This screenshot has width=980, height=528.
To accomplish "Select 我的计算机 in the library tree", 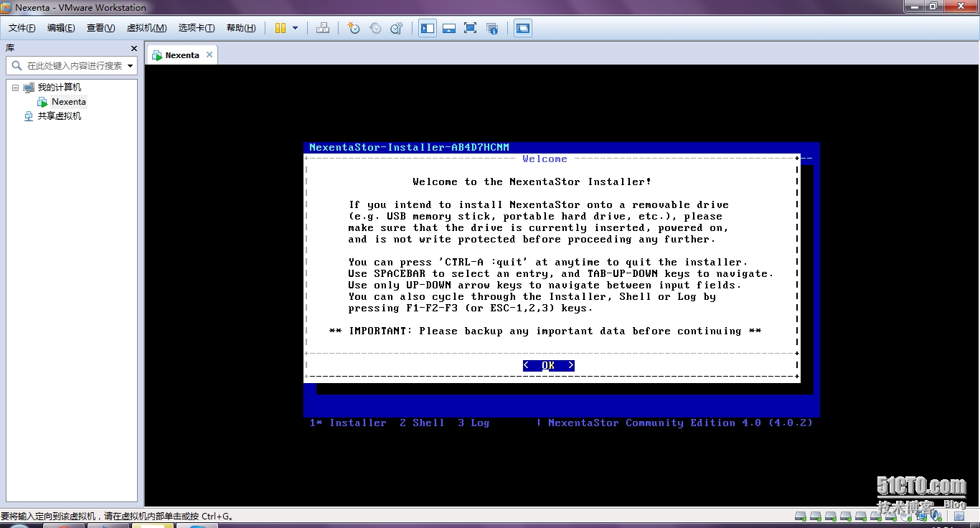I will click(60, 88).
